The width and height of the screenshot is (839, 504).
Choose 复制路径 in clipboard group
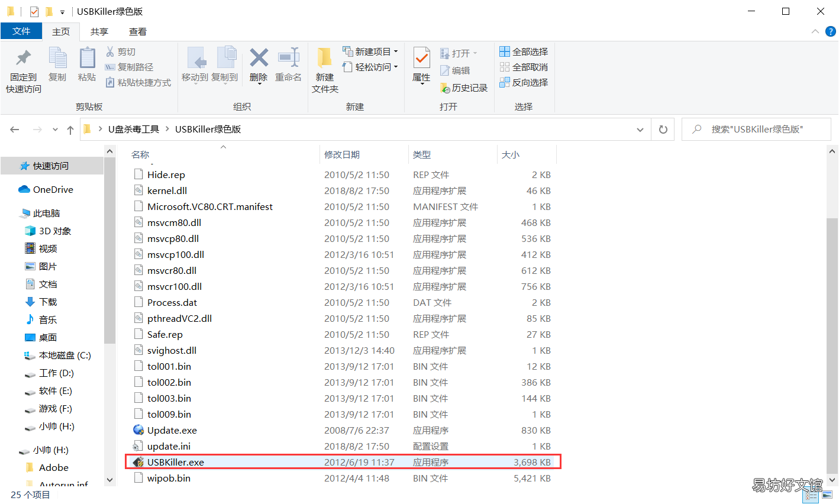point(129,67)
